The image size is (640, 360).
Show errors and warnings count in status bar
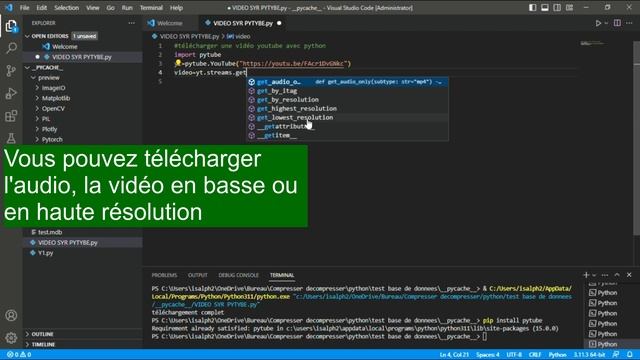click(19, 354)
